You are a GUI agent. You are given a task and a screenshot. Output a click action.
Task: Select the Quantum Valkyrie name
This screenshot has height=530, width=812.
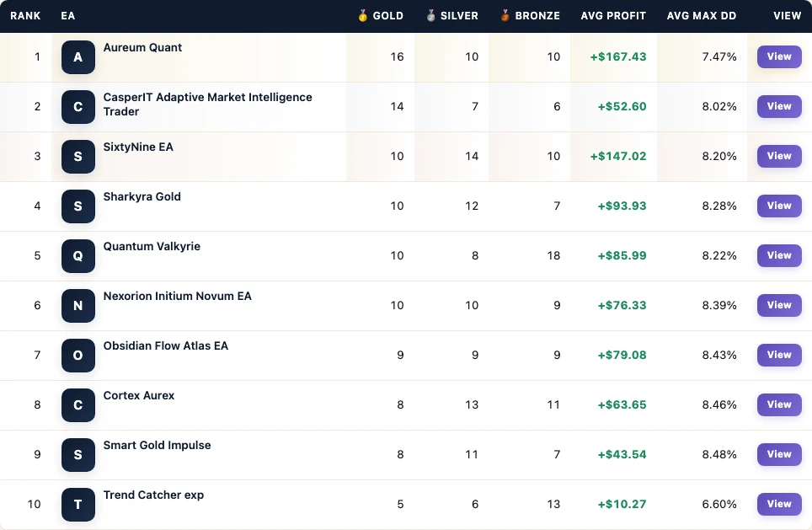[x=152, y=247]
